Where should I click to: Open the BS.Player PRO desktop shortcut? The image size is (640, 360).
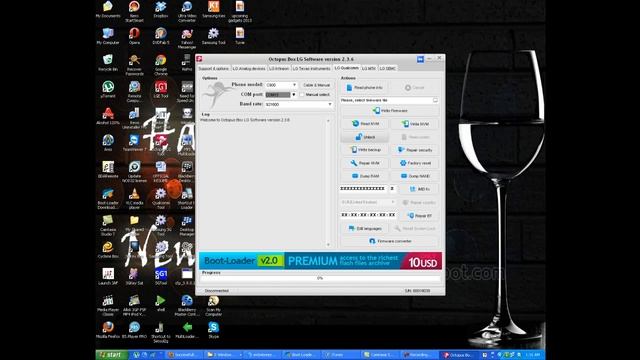point(134,330)
